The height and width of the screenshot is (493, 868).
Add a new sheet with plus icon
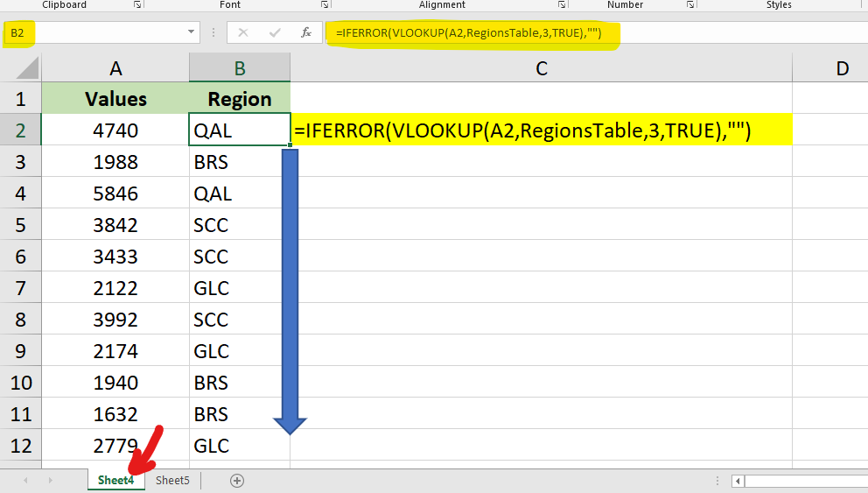237,480
